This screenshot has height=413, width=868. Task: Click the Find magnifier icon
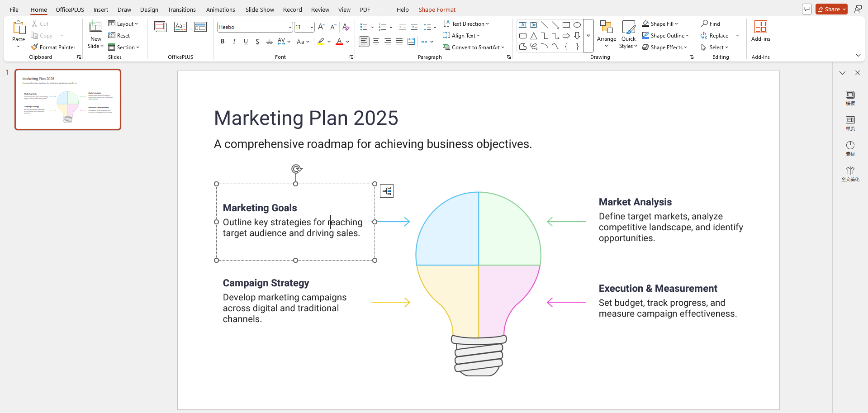click(x=704, y=24)
